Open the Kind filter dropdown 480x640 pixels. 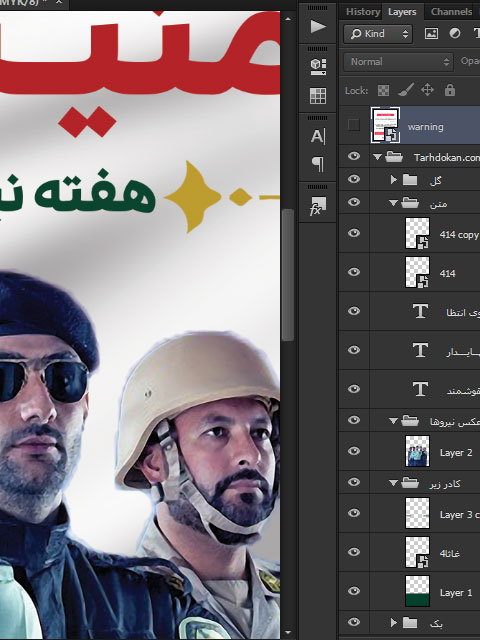[x=378, y=33]
